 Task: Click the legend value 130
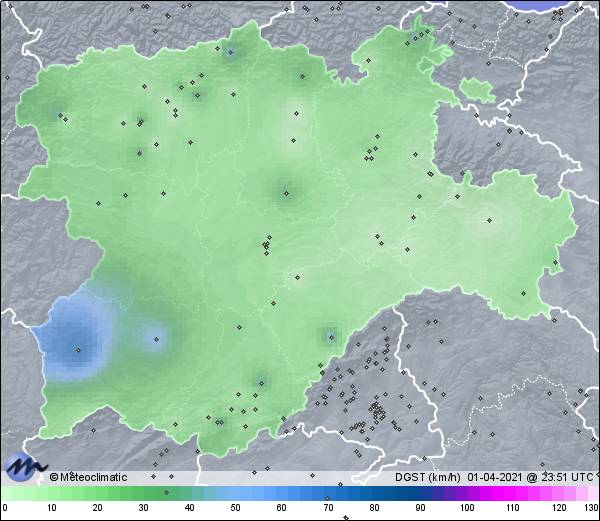[592, 508]
